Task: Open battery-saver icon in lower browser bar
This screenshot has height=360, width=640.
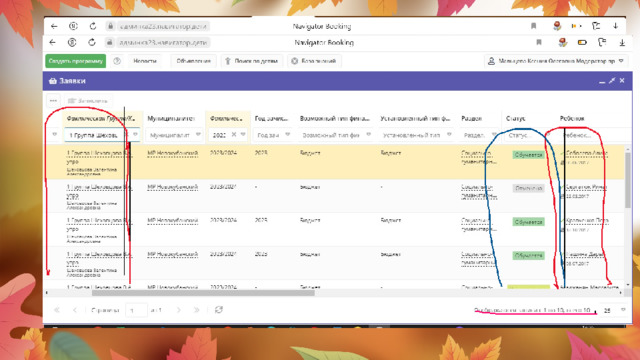Action: (x=582, y=42)
